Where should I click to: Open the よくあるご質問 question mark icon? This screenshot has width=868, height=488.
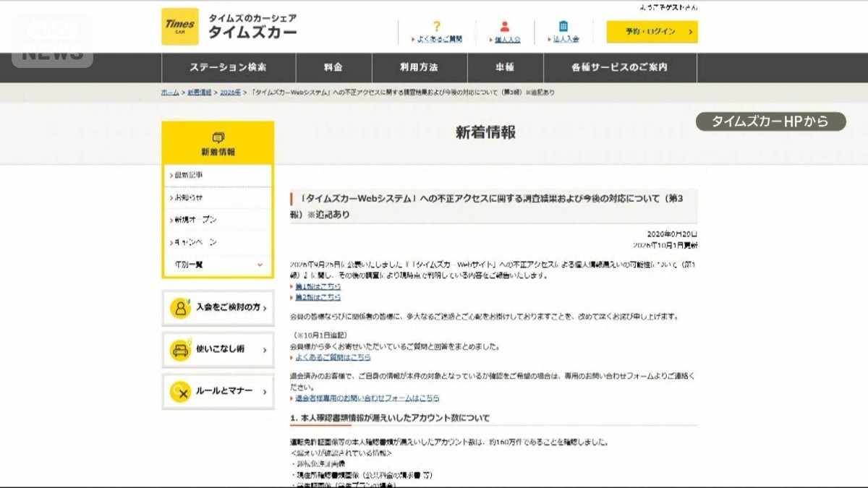click(x=437, y=26)
